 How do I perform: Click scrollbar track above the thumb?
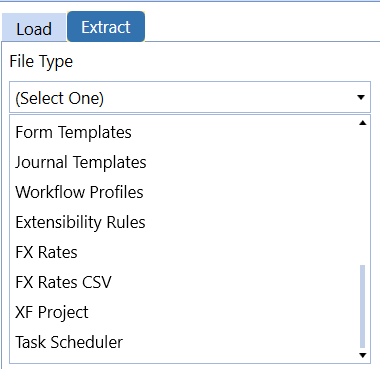point(363,196)
